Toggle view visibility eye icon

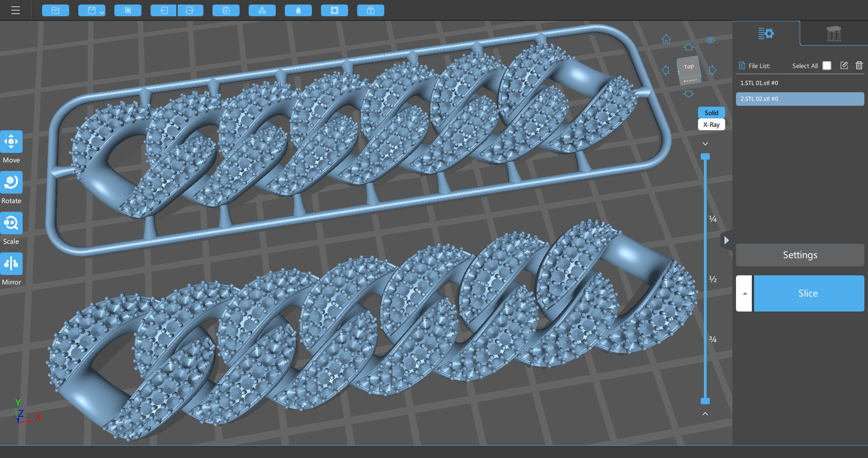[711, 40]
